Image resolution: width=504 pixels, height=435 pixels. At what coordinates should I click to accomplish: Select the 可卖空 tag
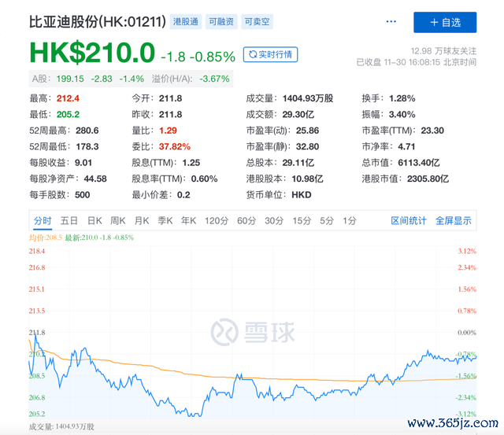point(257,21)
